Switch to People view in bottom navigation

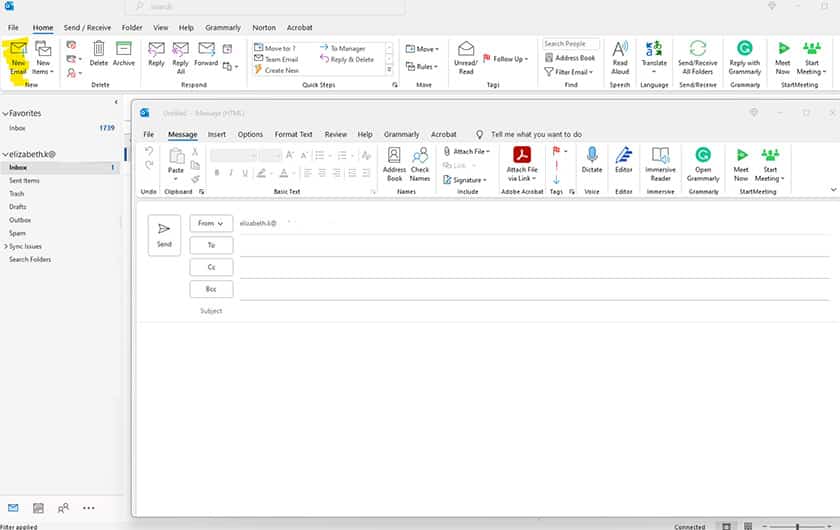tap(63, 507)
